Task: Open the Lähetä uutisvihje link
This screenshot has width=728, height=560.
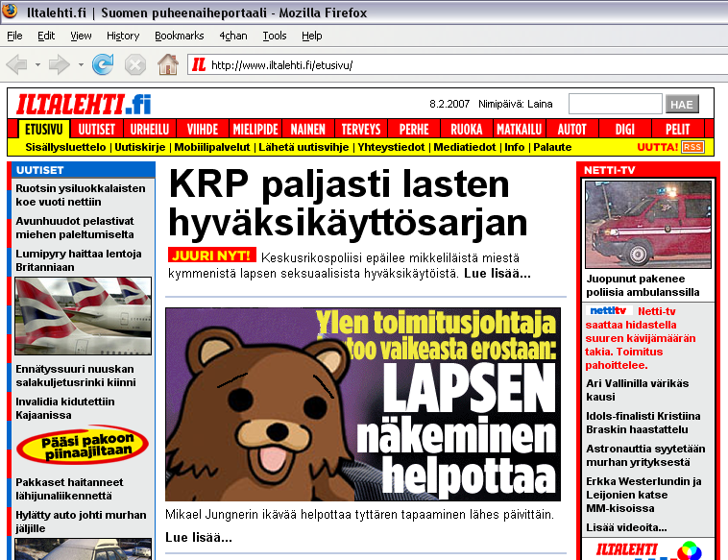Action: (x=303, y=147)
